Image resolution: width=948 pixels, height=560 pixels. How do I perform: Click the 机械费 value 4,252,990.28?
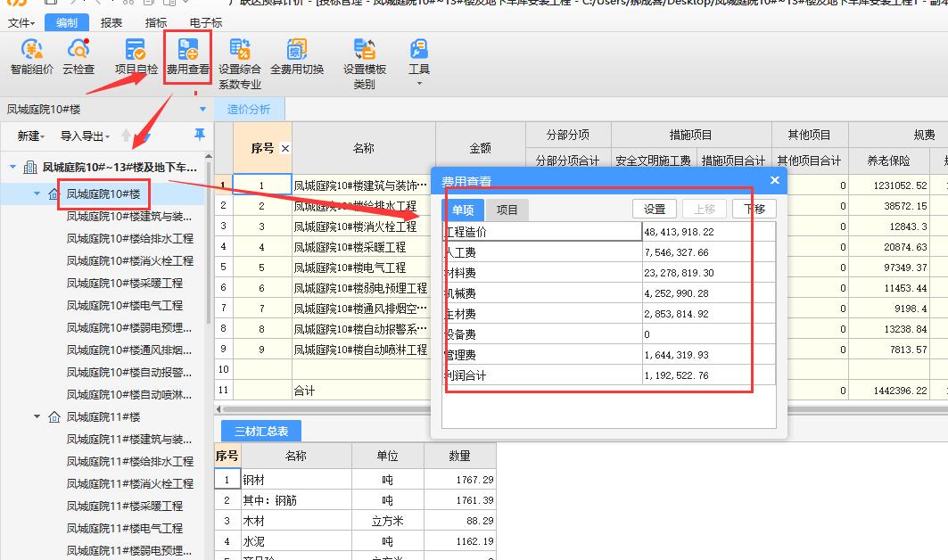pos(676,293)
